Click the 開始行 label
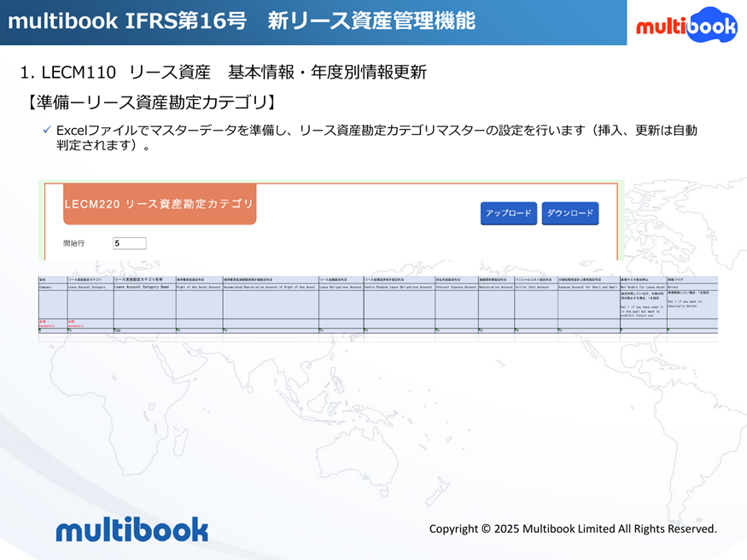This screenshot has width=747, height=560. pos(73,243)
